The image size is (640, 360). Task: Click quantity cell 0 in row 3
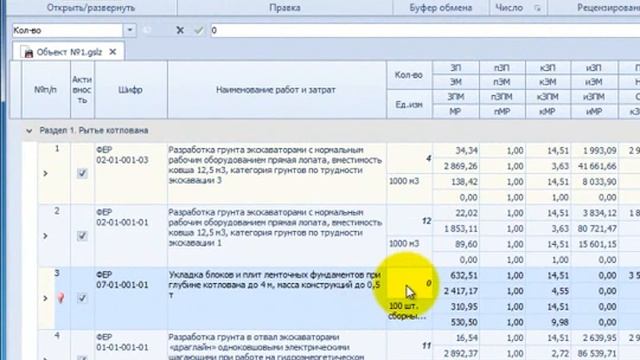409,283
